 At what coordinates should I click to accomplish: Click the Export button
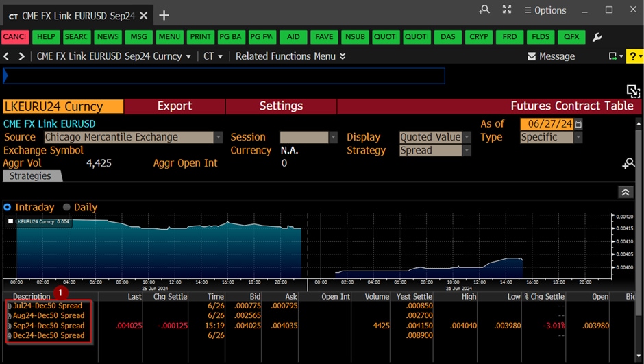click(175, 106)
